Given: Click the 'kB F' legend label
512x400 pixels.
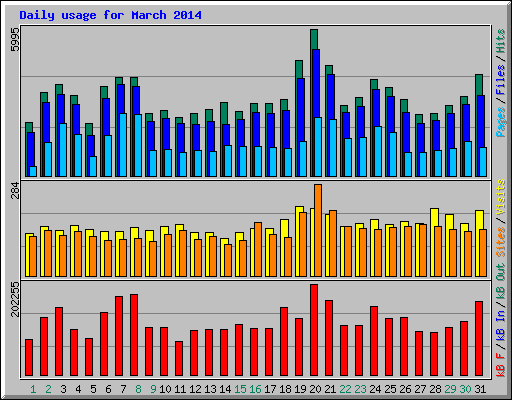Looking at the screenshot, I should point(500,365).
